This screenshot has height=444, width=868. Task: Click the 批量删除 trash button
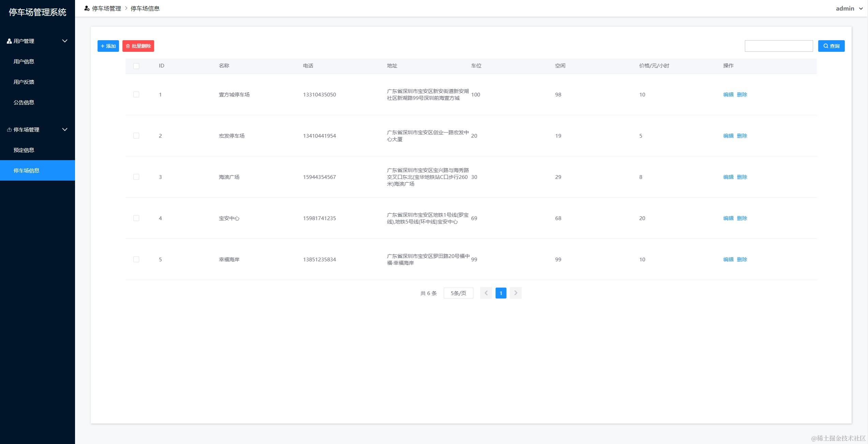[138, 46]
